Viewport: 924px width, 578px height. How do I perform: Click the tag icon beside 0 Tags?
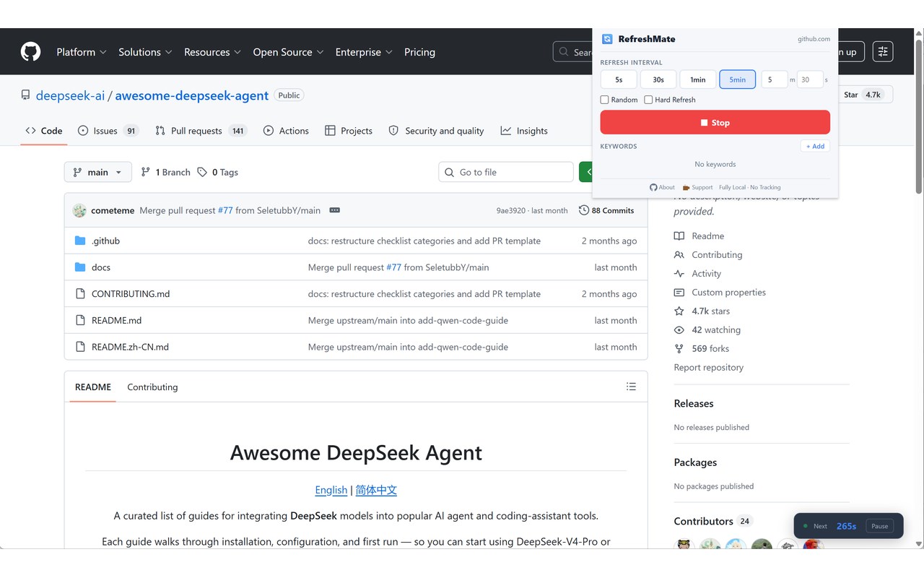tap(202, 172)
